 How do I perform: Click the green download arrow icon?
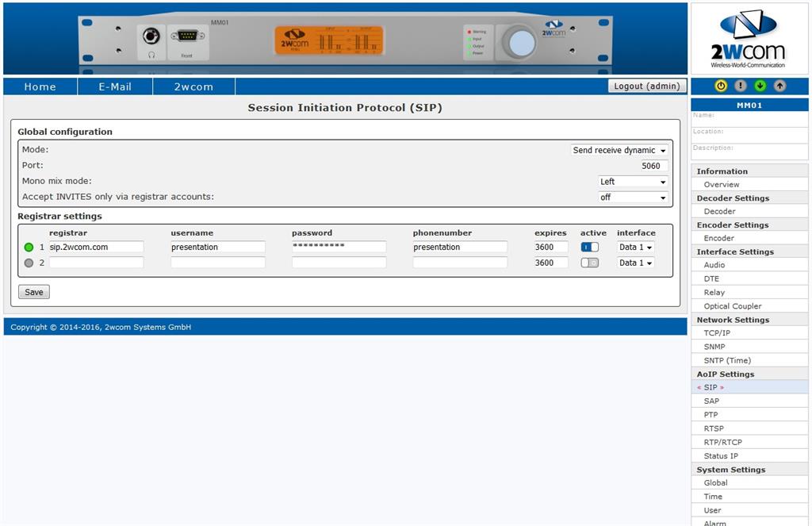pos(759,86)
